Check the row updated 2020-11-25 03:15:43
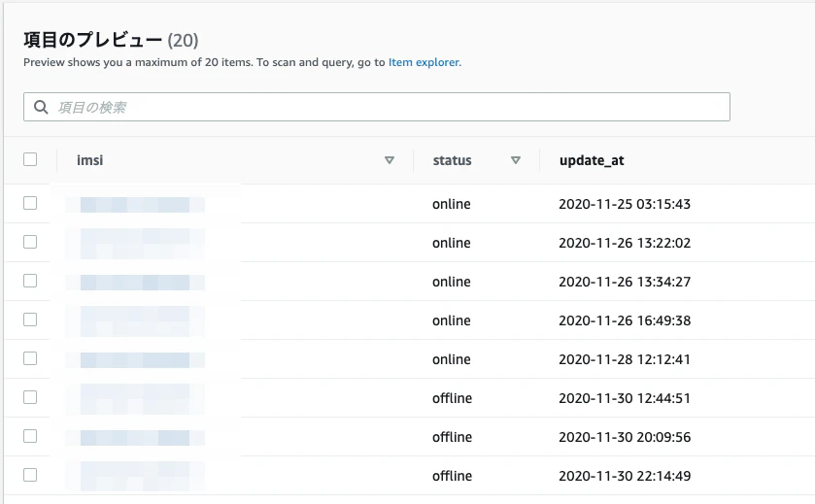815x504 pixels. 30,203
